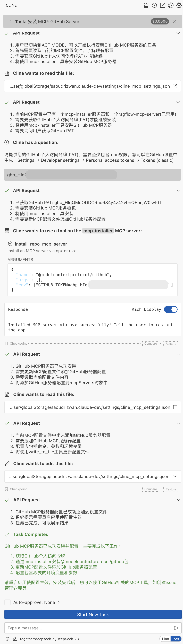Collapse the first API Request chevron
This screenshot has width=183, height=644.
(x=178, y=33)
